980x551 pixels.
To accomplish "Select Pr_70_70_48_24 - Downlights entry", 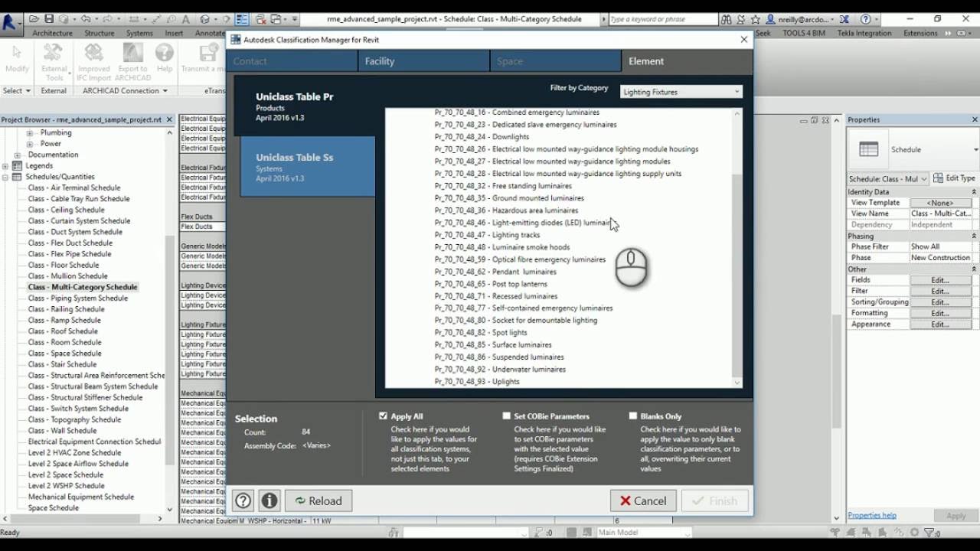I will [x=482, y=137].
